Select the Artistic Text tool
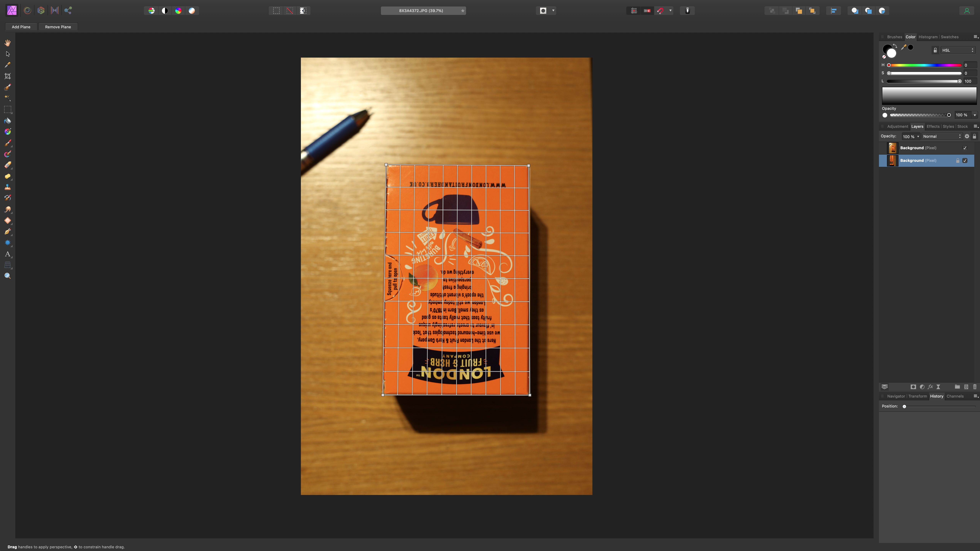The height and width of the screenshot is (551, 980). (8, 254)
